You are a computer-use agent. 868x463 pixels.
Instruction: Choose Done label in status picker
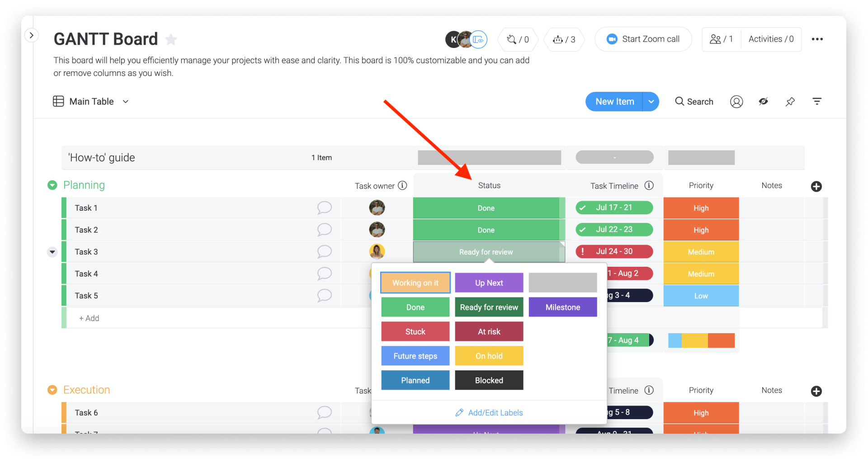pos(415,307)
